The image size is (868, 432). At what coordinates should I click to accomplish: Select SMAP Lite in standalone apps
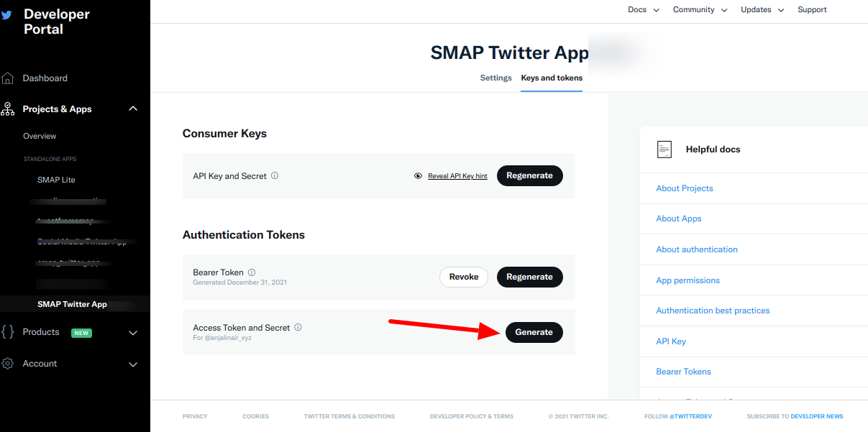click(x=56, y=180)
